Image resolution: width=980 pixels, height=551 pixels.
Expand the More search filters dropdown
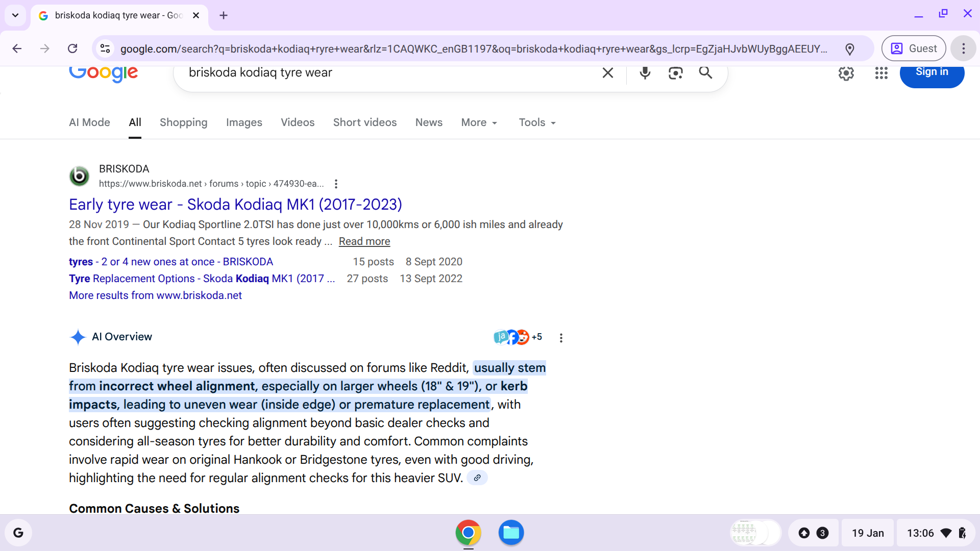point(479,122)
